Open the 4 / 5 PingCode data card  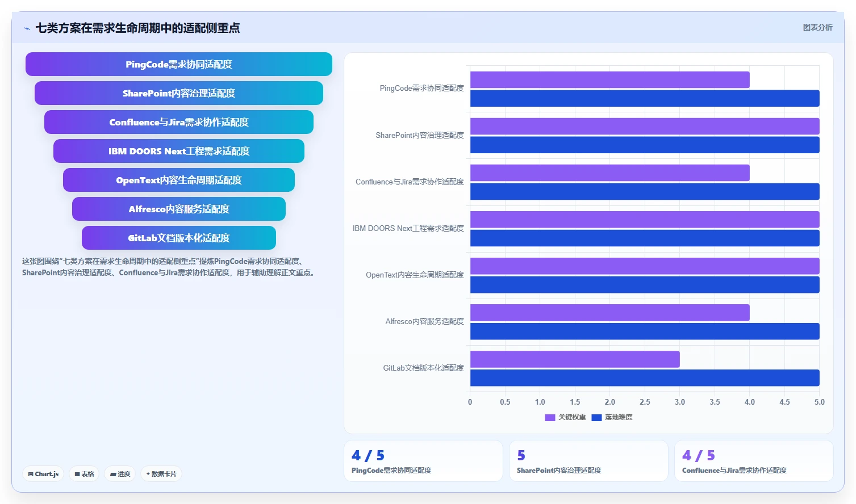(423, 461)
